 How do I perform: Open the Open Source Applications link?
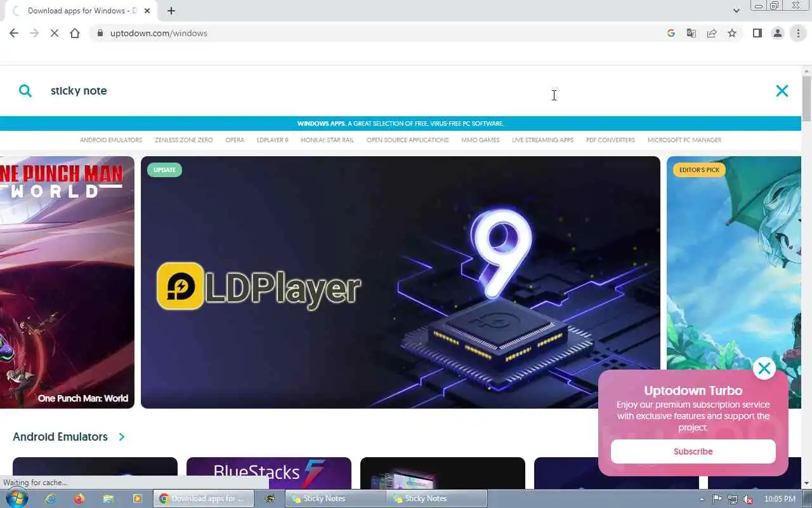pos(407,140)
